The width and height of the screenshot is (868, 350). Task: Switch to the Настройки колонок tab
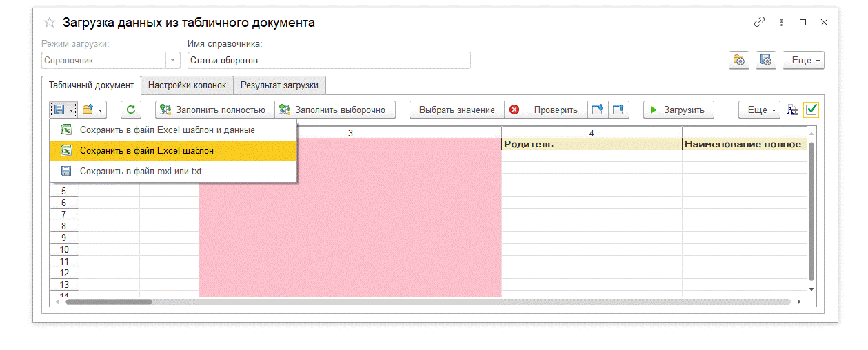[x=187, y=85]
